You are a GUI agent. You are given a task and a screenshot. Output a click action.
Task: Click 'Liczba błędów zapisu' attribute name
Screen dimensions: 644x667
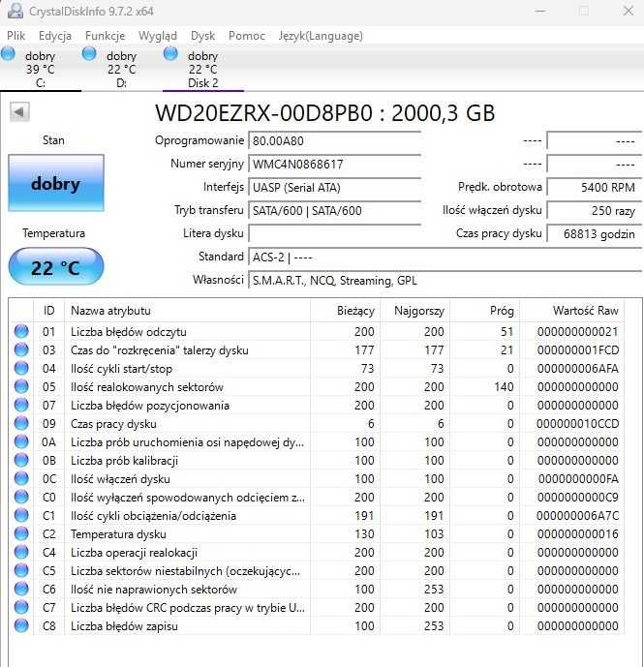coord(124,625)
